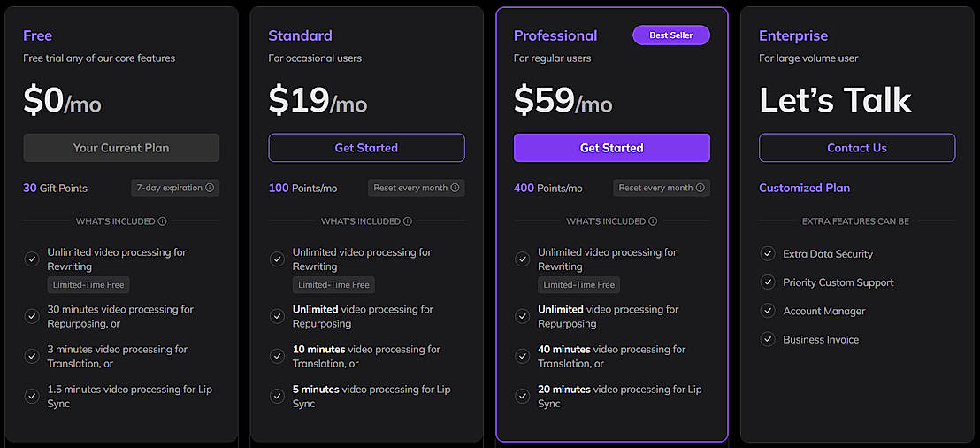The height and width of the screenshot is (448, 980).
Task: Click checkmark icon beside Extra Data Security
Action: coord(767,254)
